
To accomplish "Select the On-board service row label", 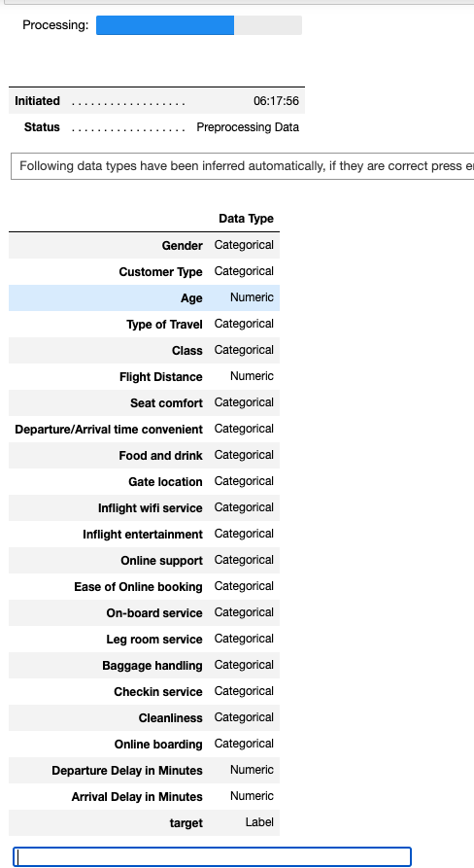I will point(154,613).
